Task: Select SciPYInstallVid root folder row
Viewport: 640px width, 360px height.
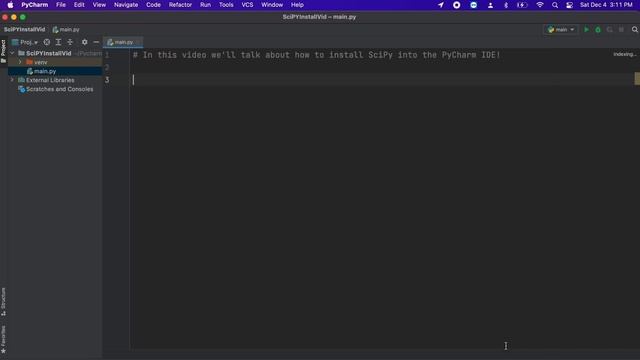Action: [x=55, y=53]
